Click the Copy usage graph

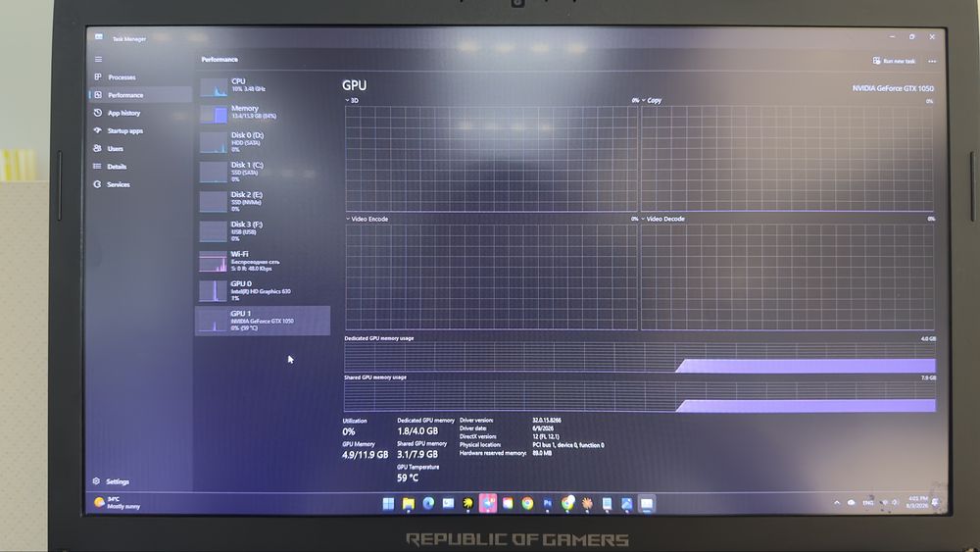[788, 158]
